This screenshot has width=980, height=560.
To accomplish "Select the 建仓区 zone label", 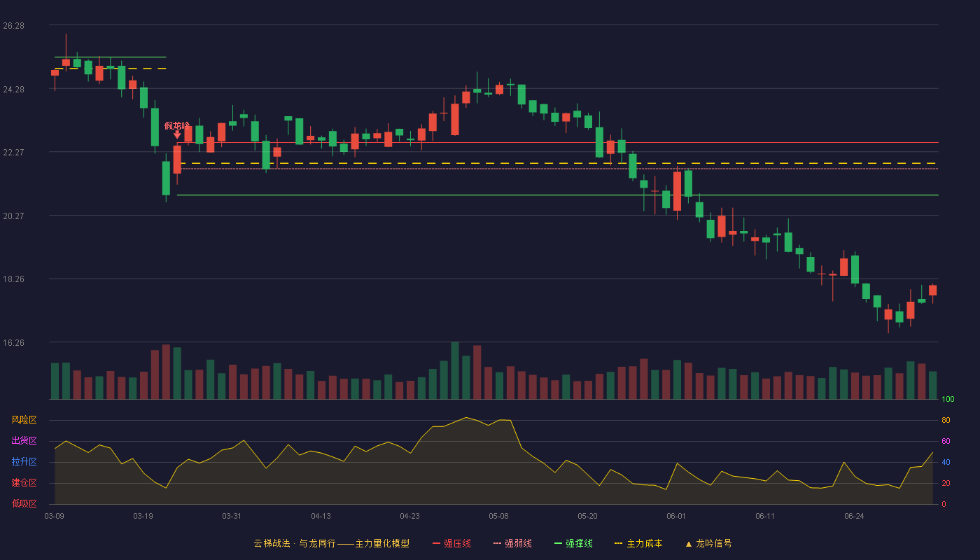I will (x=24, y=483).
